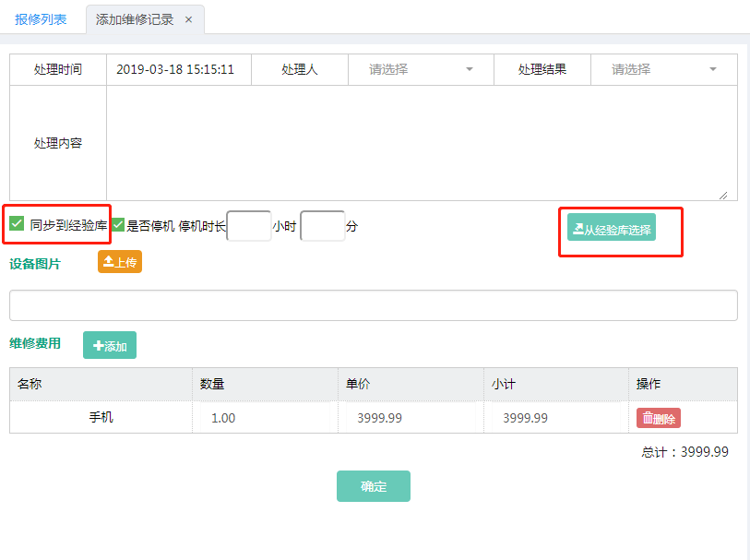Toggle the 同步到经验库 checkbox
The width and height of the screenshot is (750, 560).
pyautogui.click(x=17, y=223)
